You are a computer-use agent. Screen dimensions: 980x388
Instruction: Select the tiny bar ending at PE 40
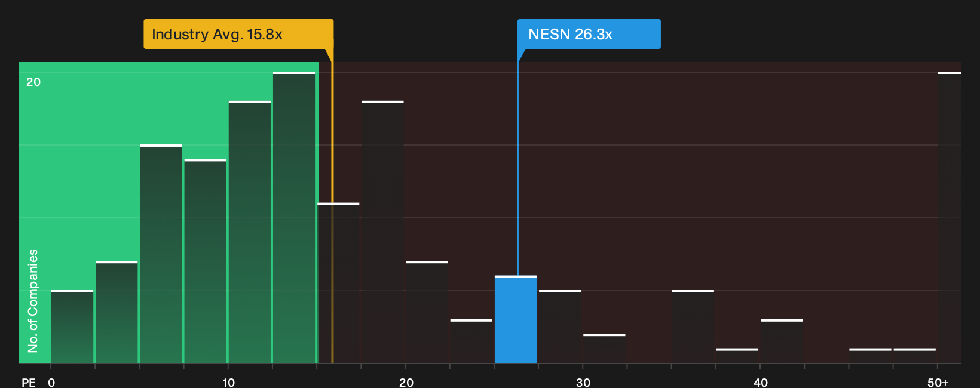click(737, 356)
